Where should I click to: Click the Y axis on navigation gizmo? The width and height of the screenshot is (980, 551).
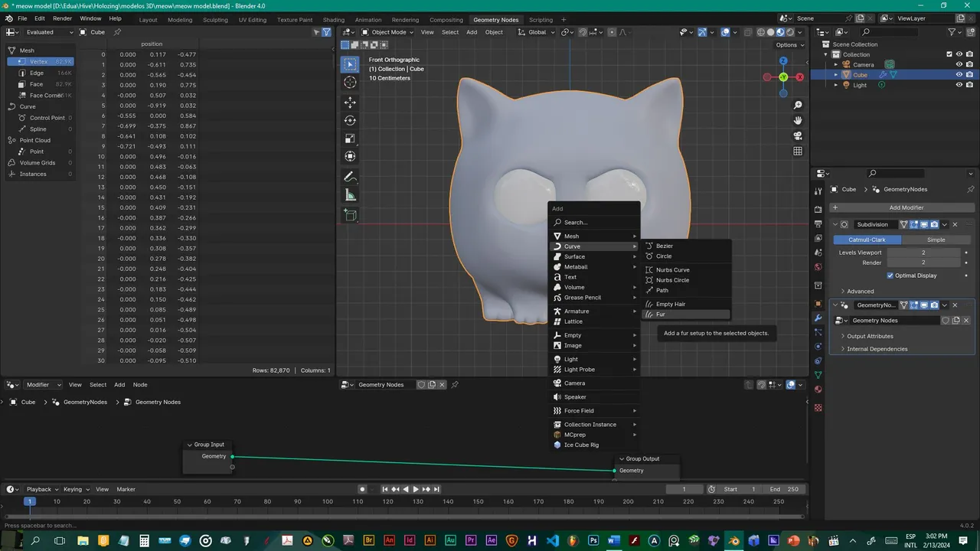point(783,77)
